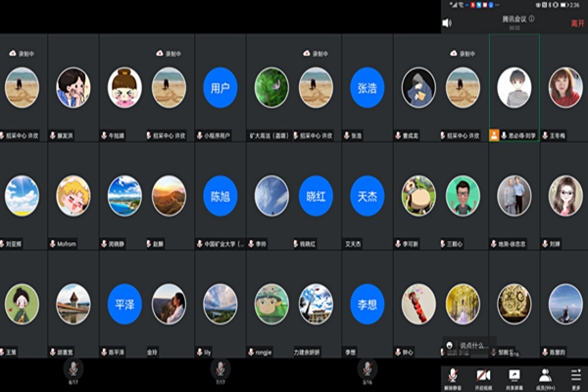Unmute microphone in bottom toolbar (解除静音)

pyautogui.click(x=455, y=376)
